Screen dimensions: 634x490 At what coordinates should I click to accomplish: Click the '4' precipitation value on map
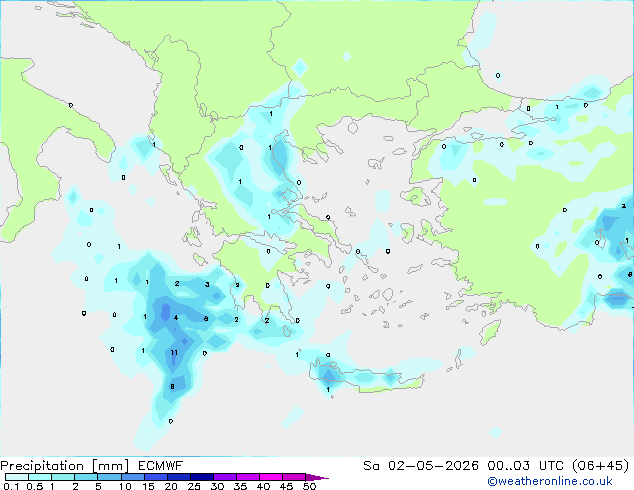pos(176,317)
